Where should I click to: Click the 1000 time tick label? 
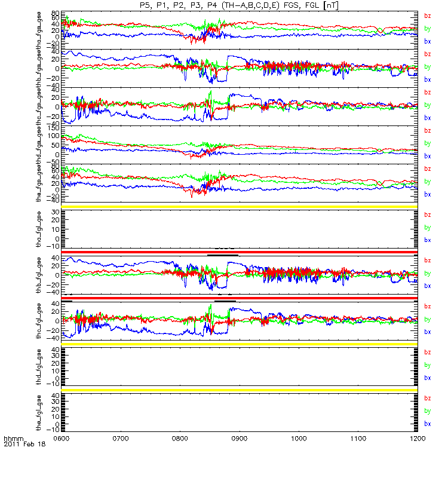point(299,439)
